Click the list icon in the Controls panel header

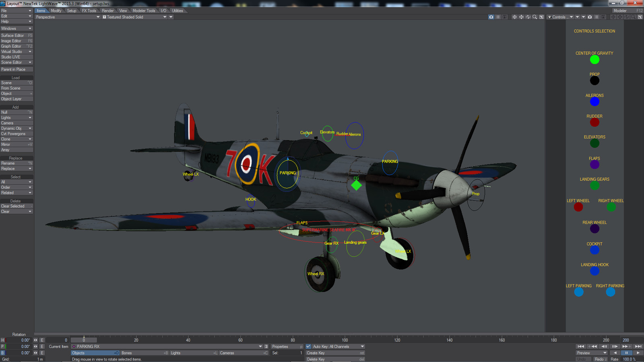click(x=597, y=17)
